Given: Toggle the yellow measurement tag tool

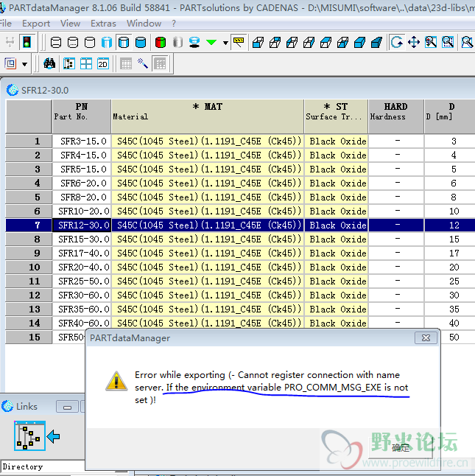Looking at the screenshot, I should (x=239, y=42).
